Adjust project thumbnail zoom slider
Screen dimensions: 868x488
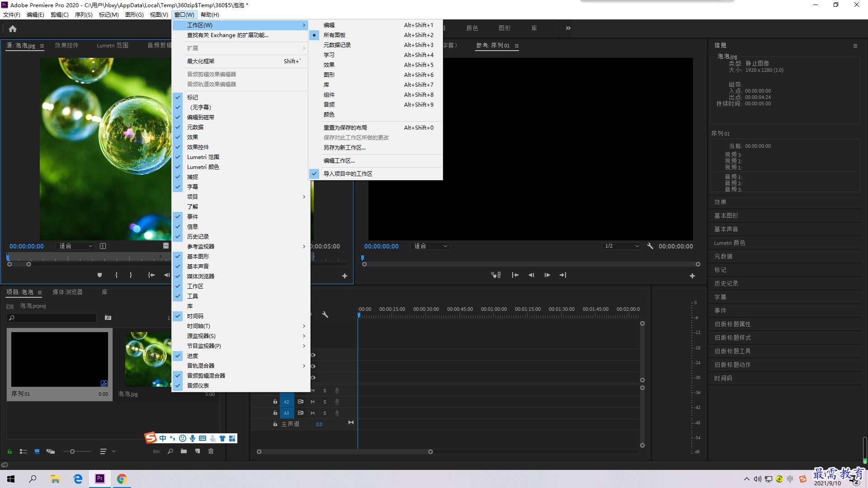pos(72,451)
